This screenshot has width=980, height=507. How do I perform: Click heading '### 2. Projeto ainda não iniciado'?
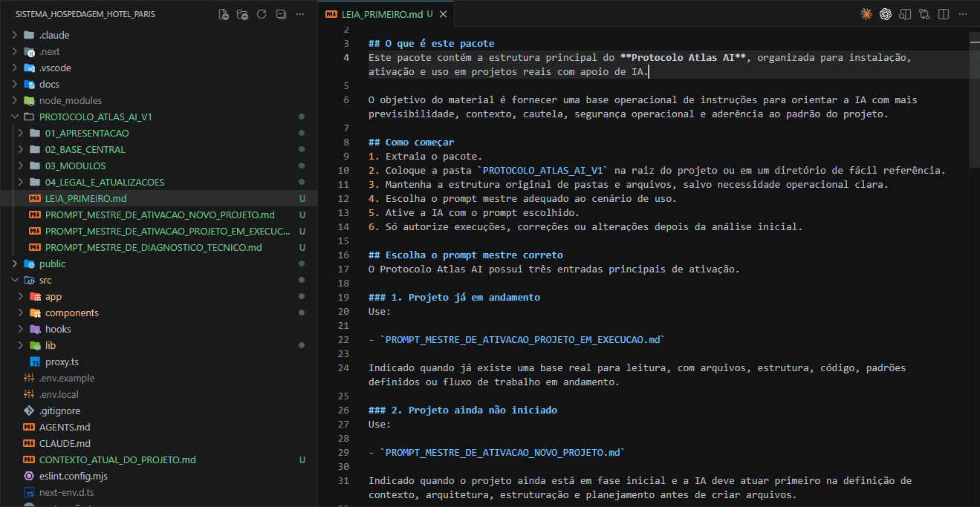(463, 410)
